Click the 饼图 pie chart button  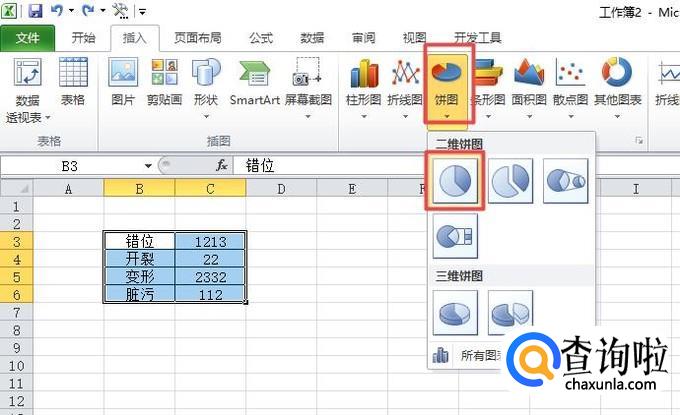447,88
